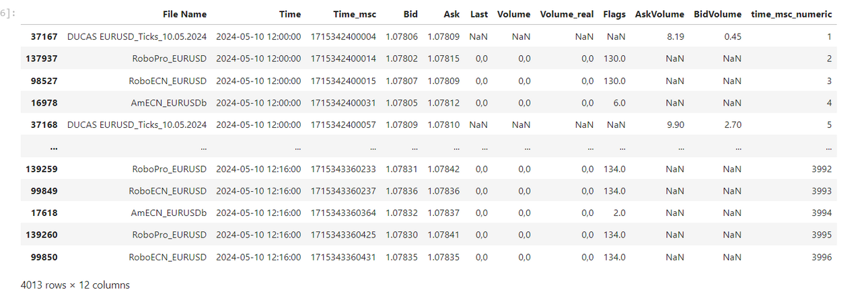Viewport: 868px width, 296px height.
Task: Click the AskVolume column header
Action: (659, 14)
